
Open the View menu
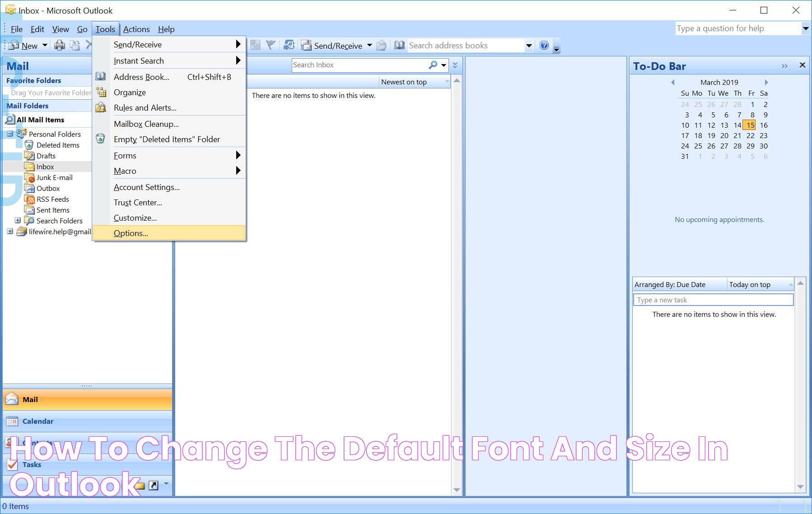[x=61, y=29]
